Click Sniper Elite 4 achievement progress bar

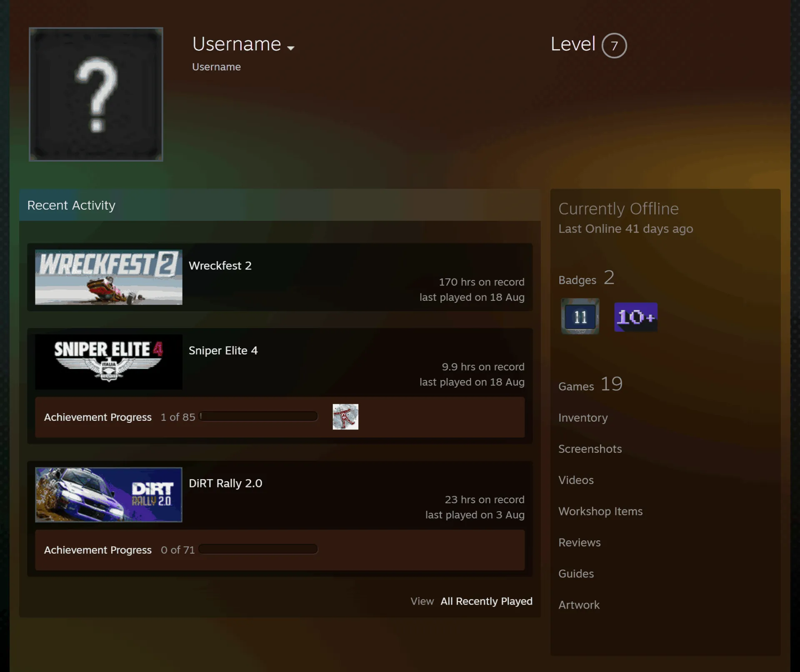259,416
